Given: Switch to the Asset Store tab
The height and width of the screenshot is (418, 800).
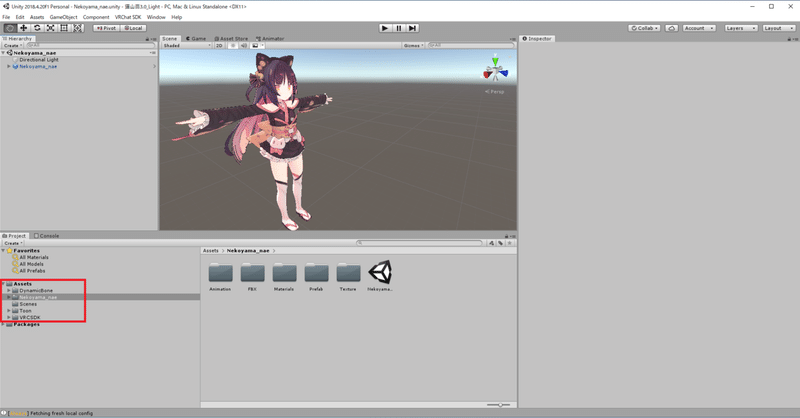Looking at the screenshot, I should (x=231, y=38).
